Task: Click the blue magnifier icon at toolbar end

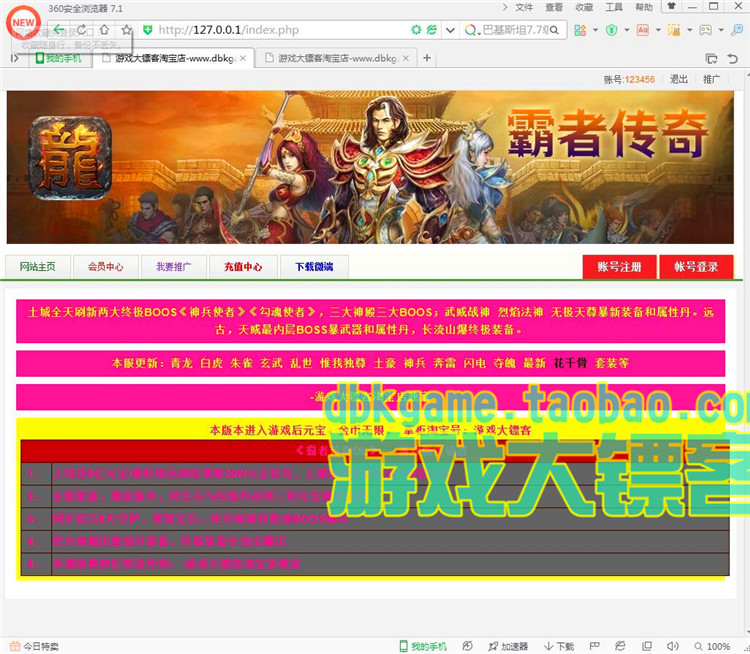Action: pos(737,30)
